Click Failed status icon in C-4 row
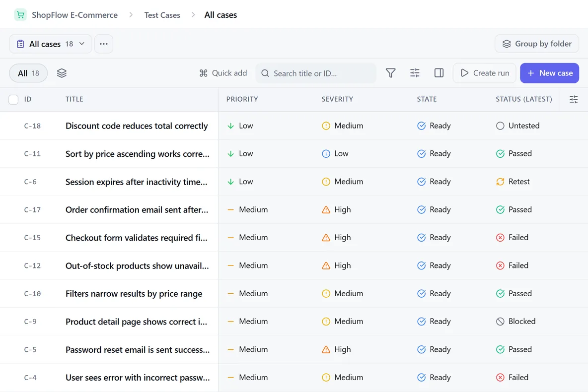This screenshot has width=588, height=392. (x=500, y=378)
